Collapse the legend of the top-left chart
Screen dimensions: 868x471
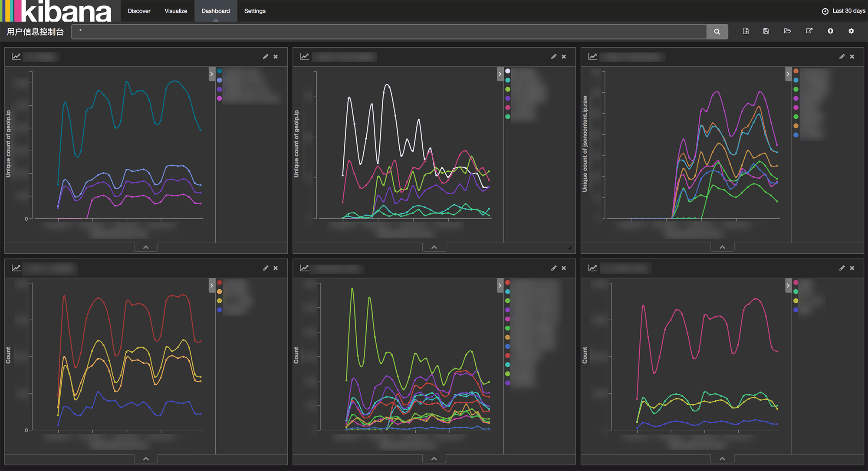212,74
